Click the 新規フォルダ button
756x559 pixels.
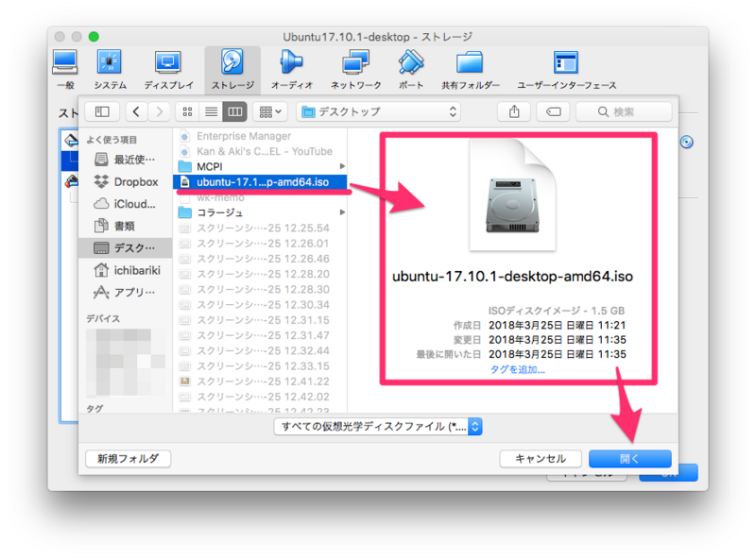128,459
